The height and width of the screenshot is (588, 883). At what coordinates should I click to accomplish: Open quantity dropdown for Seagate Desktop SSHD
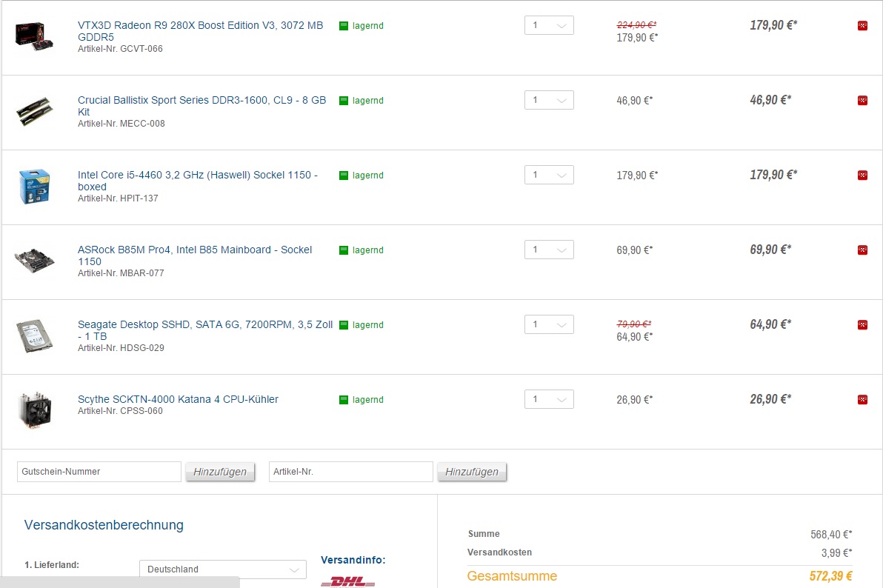[x=549, y=324]
